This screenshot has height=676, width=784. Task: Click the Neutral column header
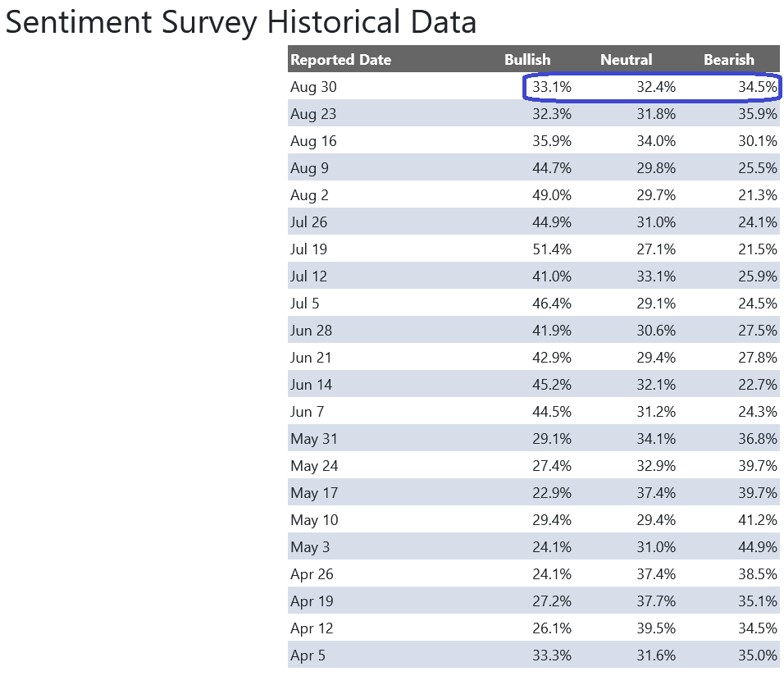tap(626, 60)
